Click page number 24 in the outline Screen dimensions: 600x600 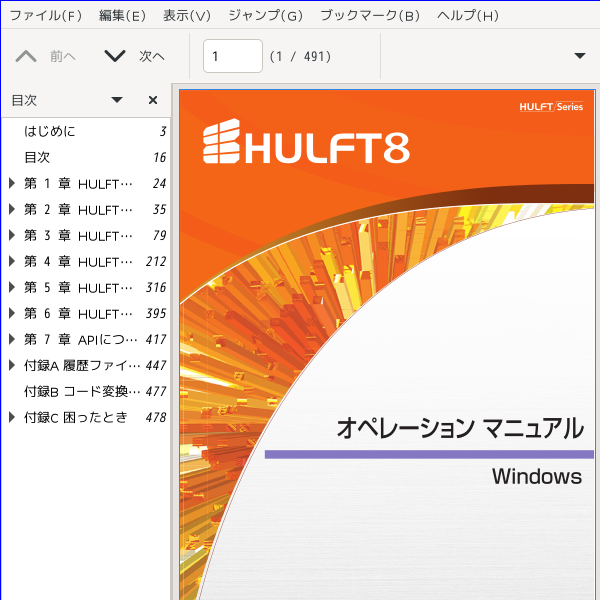click(x=159, y=184)
